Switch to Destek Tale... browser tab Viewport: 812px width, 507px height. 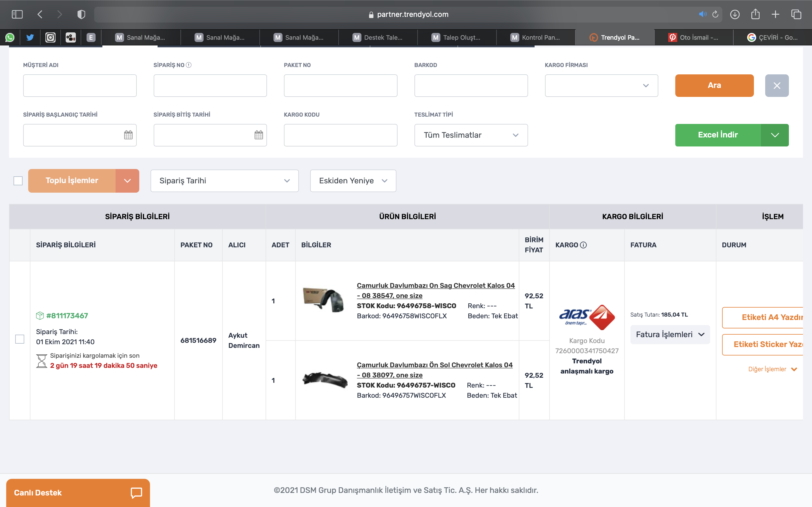coord(378,37)
